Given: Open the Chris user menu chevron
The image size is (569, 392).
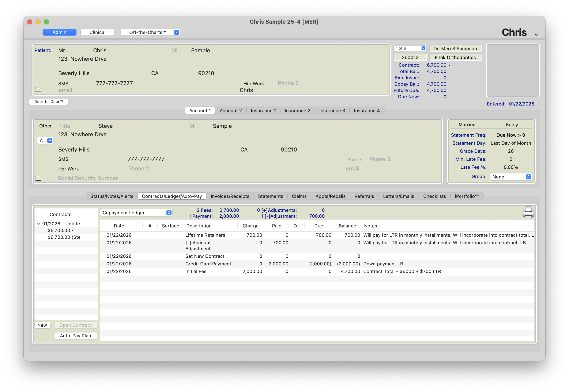Looking at the screenshot, I should click(x=536, y=35).
